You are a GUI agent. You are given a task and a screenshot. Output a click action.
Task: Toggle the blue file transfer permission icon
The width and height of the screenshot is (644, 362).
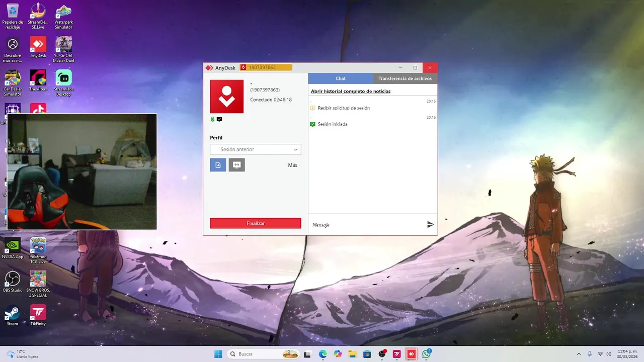click(x=218, y=165)
